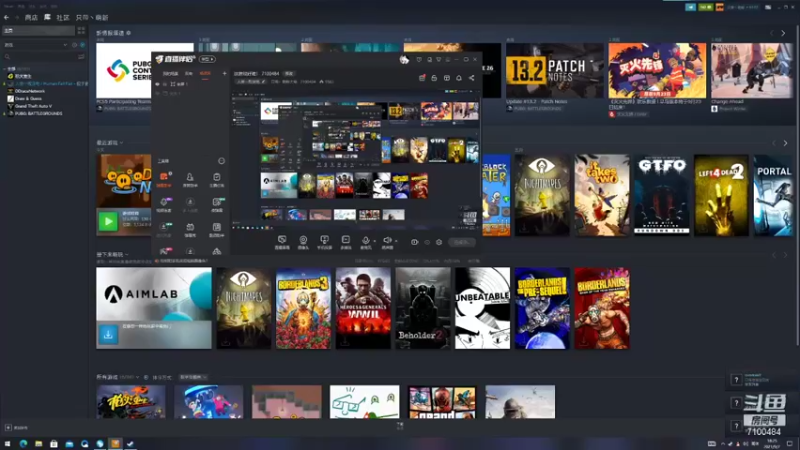Collapse the 全部 games list in sidebar
Image resolution: width=800 pixels, height=450 pixels.
point(5,68)
